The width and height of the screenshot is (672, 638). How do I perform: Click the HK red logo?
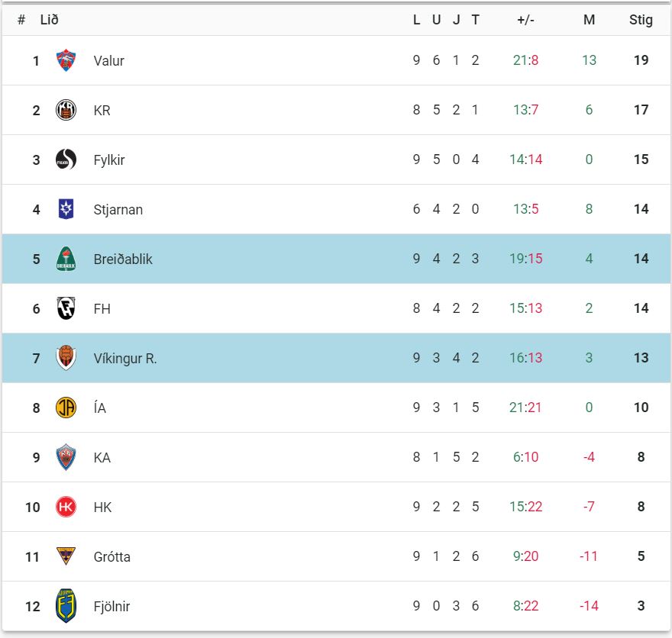(x=66, y=507)
